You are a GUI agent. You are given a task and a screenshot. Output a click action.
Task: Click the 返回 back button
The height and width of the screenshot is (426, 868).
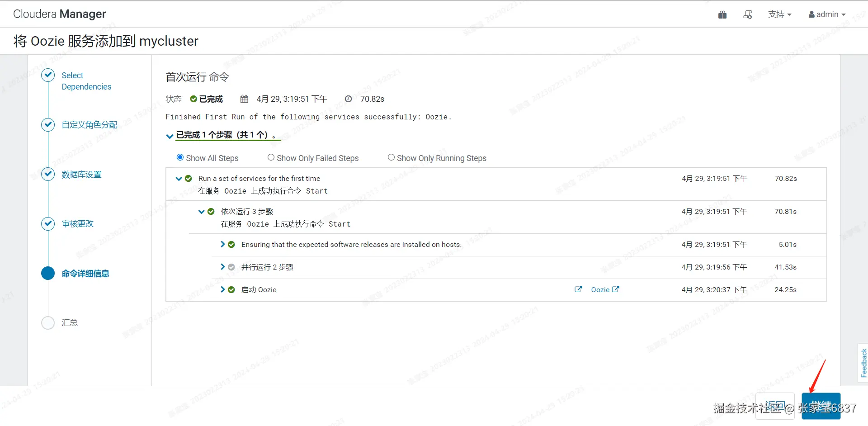pos(775,406)
